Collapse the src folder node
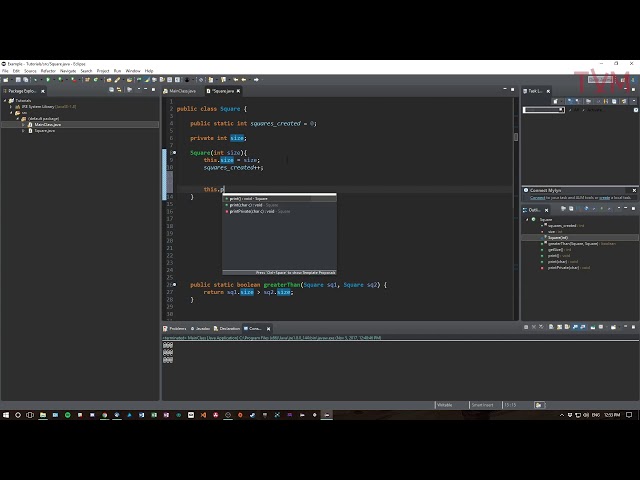The width and height of the screenshot is (640, 480). click(x=11, y=113)
